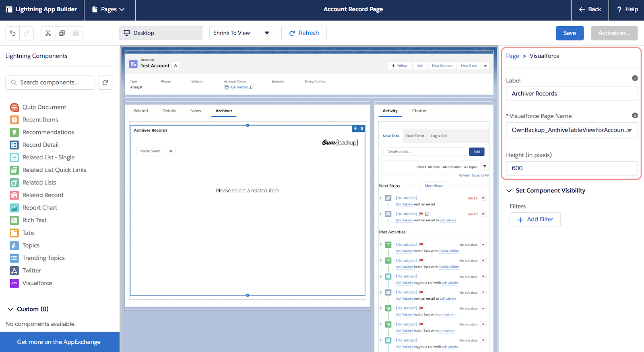Click the Report Chart component icon
This screenshot has width=644, height=352.
click(x=14, y=208)
